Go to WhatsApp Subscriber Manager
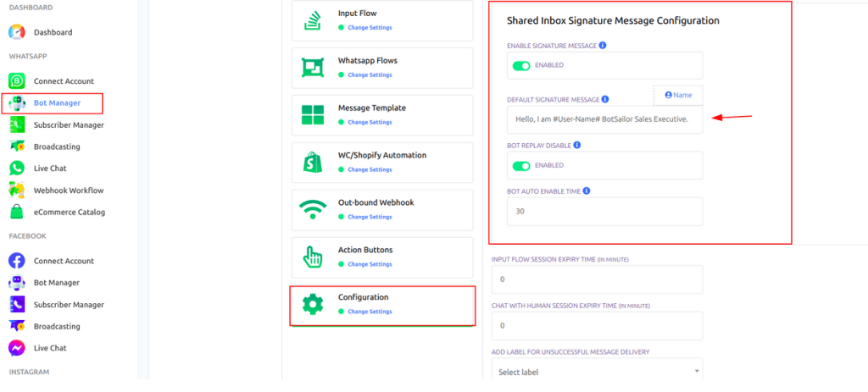Image resolution: width=868 pixels, height=392 pixels. pyautogui.click(x=69, y=125)
